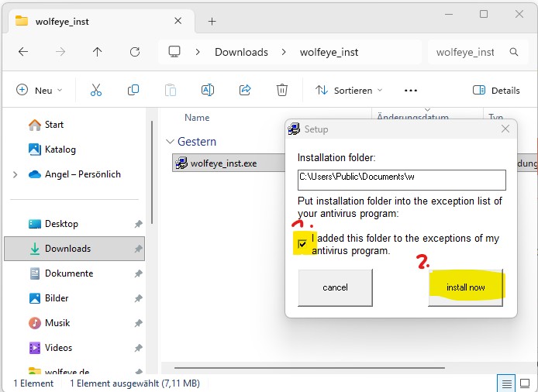Click the Installation folder path field
Screen dimensions: 538x392
pyautogui.click(x=402, y=180)
